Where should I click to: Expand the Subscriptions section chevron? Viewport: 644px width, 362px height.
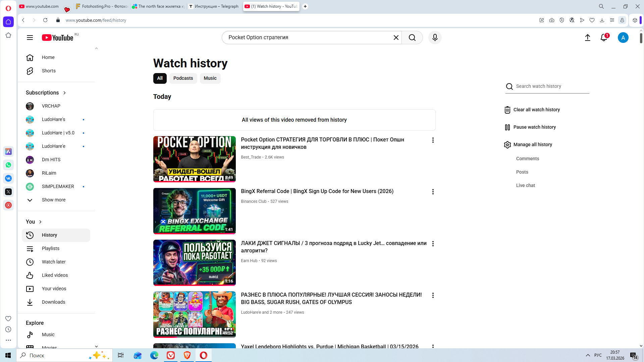(64, 93)
